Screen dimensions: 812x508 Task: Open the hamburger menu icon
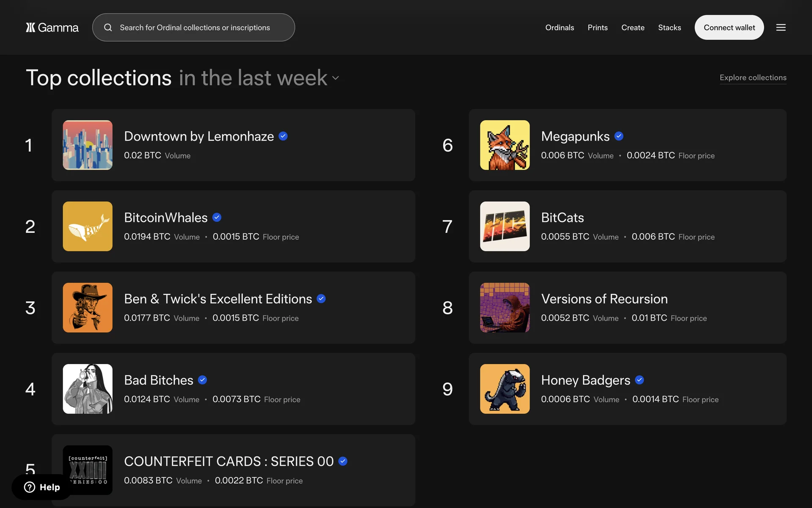point(781,28)
